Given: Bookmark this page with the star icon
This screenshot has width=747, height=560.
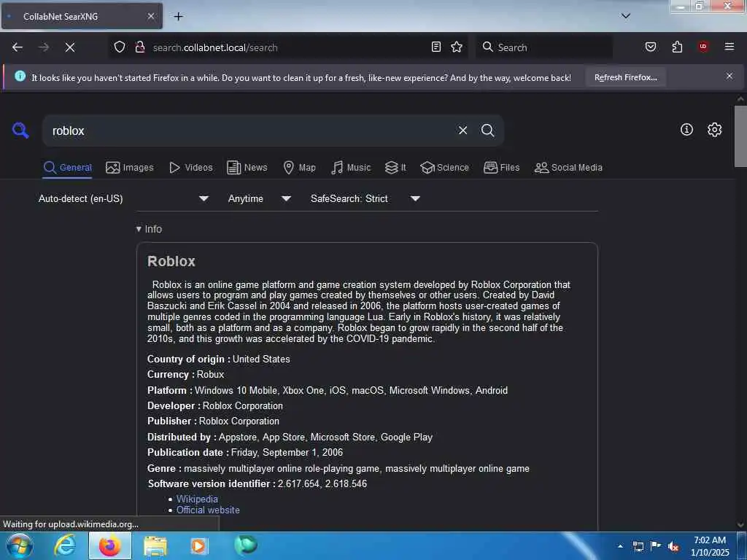Looking at the screenshot, I should (457, 47).
